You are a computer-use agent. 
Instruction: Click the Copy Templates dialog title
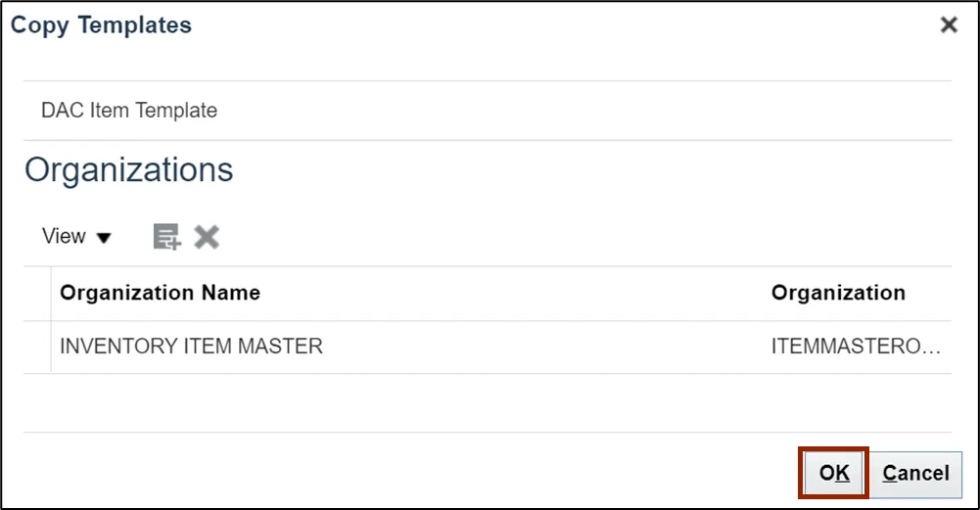click(101, 25)
